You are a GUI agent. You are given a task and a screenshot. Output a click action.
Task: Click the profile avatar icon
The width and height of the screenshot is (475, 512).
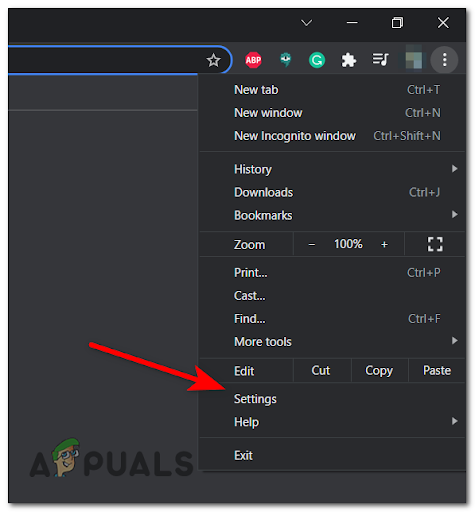click(413, 60)
